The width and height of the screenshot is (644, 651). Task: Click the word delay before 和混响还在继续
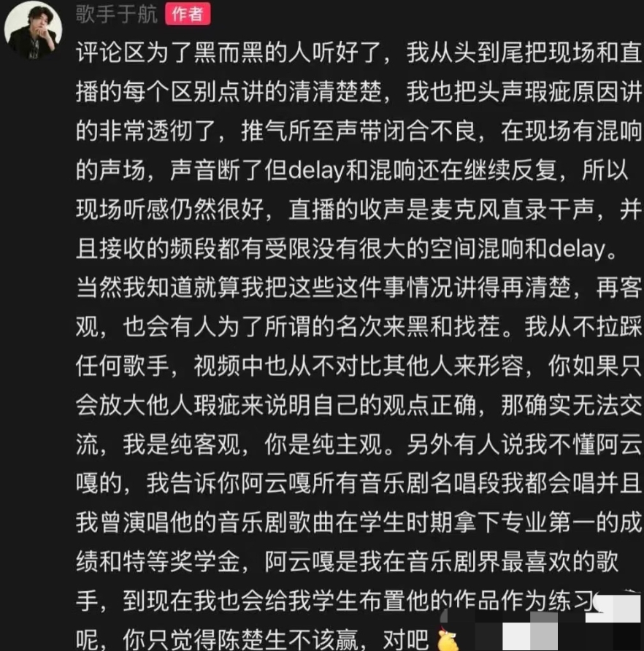coord(316,170)
